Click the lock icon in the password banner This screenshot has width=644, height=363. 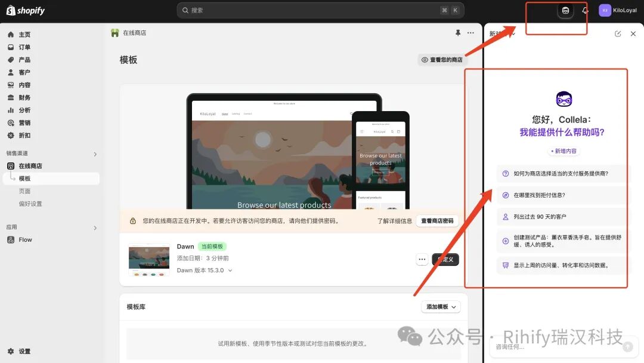(132, 221)
